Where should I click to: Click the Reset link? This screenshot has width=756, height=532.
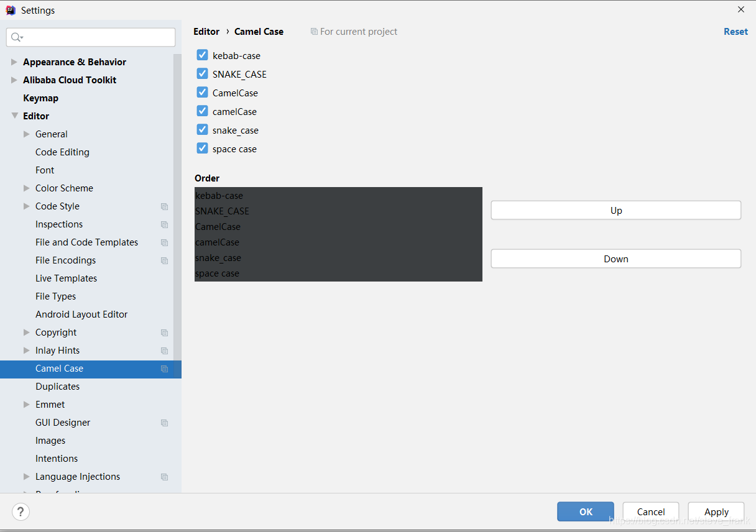click(x=735, y=32)
